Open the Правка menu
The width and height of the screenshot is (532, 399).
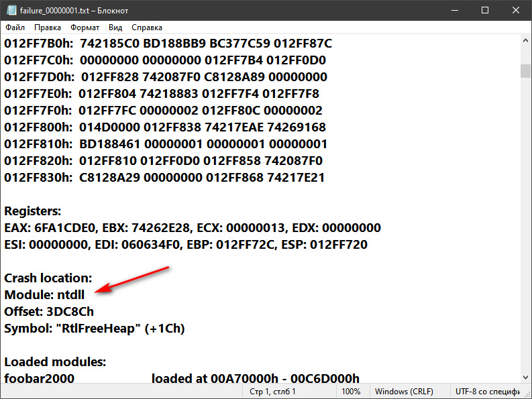tap(48, 27)
